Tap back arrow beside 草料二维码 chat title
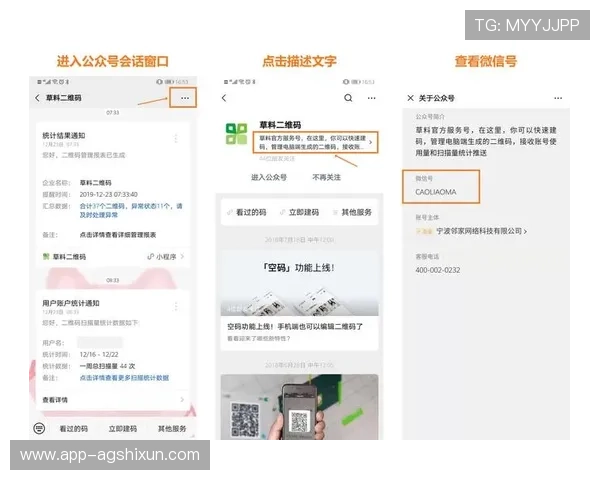Screen dimensions: 600x480 click(37, 98)
